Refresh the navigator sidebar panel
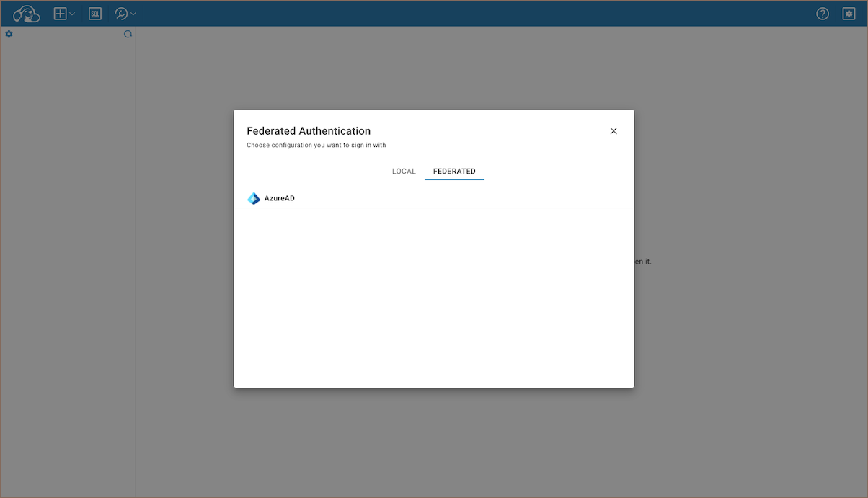This screenshot has height=498, width=868. point(128,34)
